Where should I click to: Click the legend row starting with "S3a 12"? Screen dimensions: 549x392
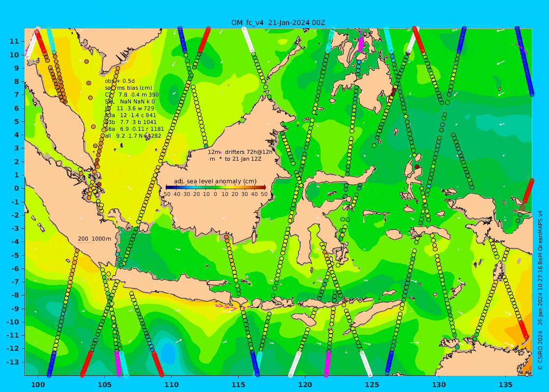pos(130,115)
